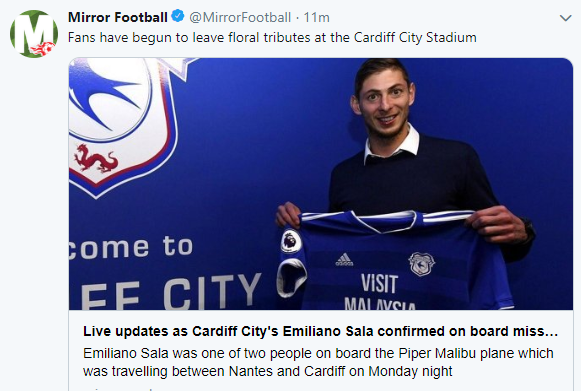Click the blue verified badge

tap(178, 16)
